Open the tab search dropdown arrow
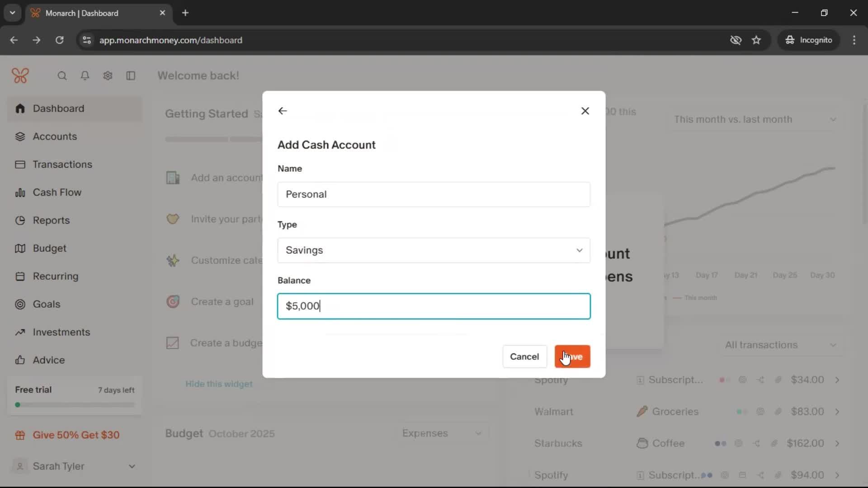This screenshot has width=868, height=488. 12,13
